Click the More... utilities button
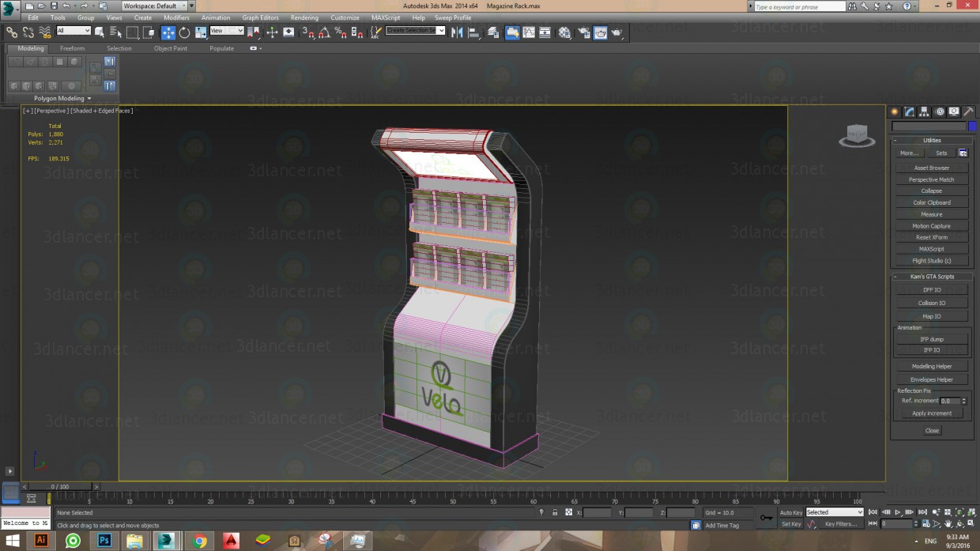This screenshot has width=980, height=551. tap(909, 153)
